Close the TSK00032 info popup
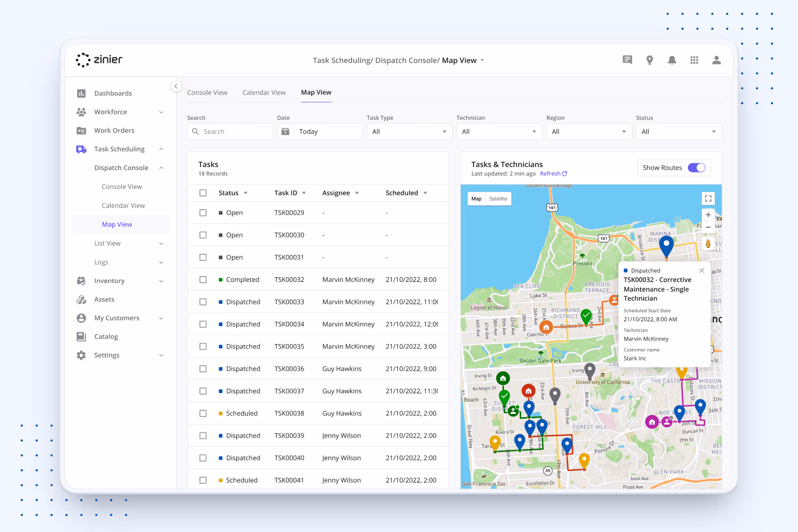 (x=702, y=271)
